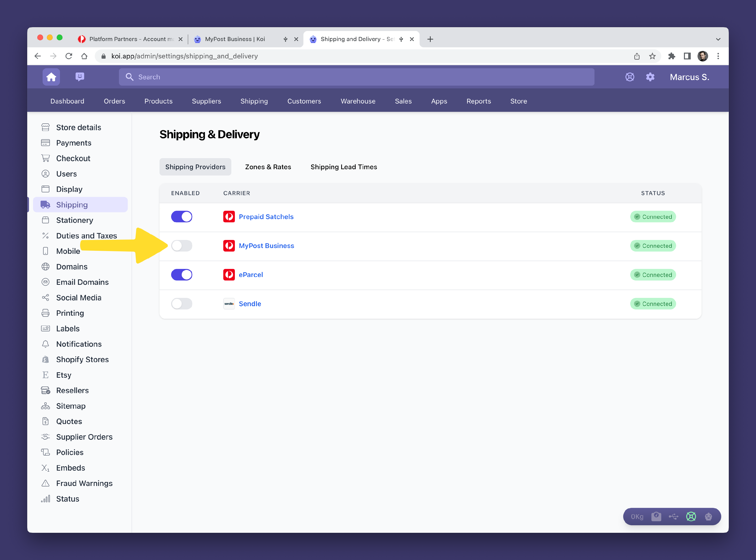Open Marcus S. account menu
This screenshot has width=756, height=560.
point(689,77)
